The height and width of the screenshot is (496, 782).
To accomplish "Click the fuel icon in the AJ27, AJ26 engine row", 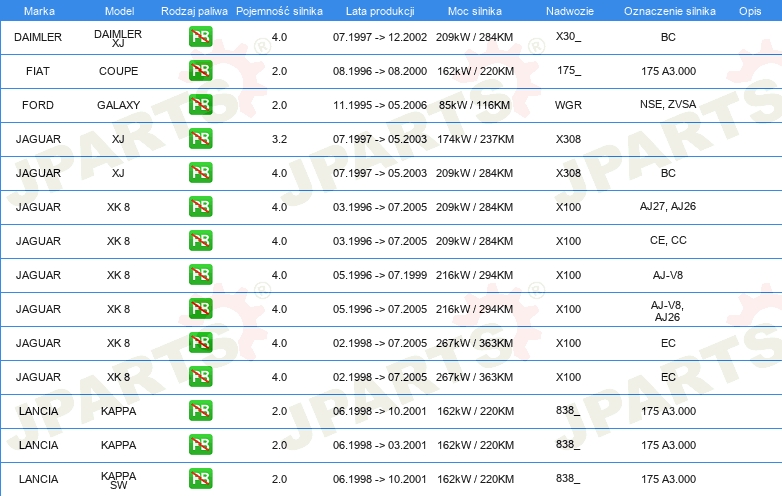I will click(200, 207).
